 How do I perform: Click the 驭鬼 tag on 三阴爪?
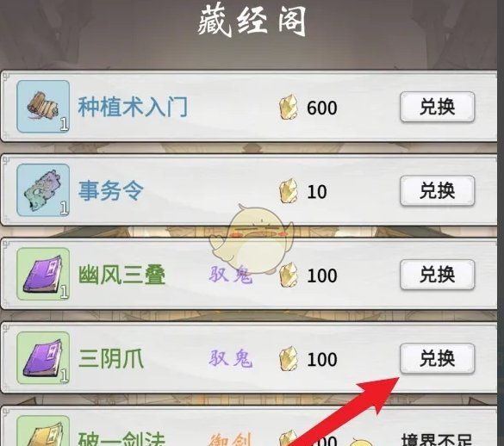click(231, 358)
